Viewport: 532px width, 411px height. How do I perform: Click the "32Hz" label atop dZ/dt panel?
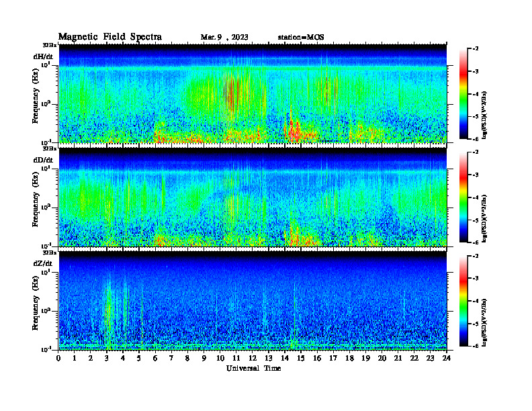(50, 253)
